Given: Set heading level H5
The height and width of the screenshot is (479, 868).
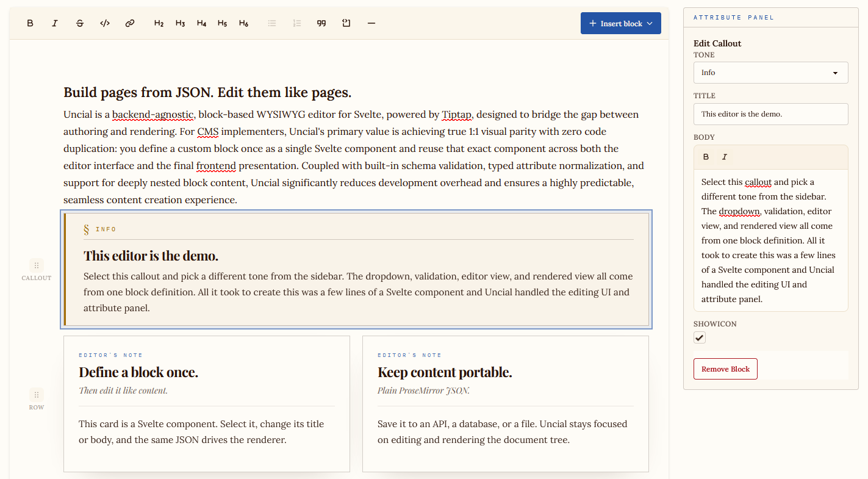Looking at the screenshot, I should tap(222, 23).
